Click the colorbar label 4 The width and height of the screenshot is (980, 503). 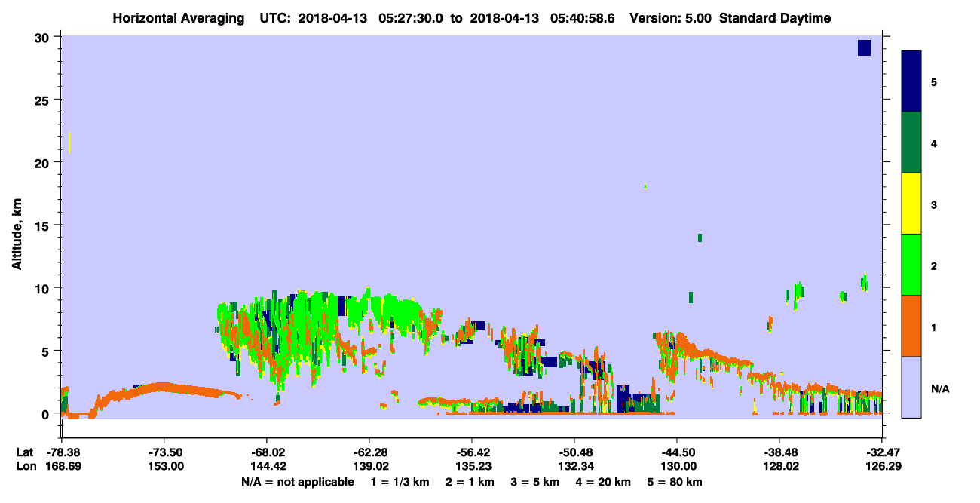(934, 143)
